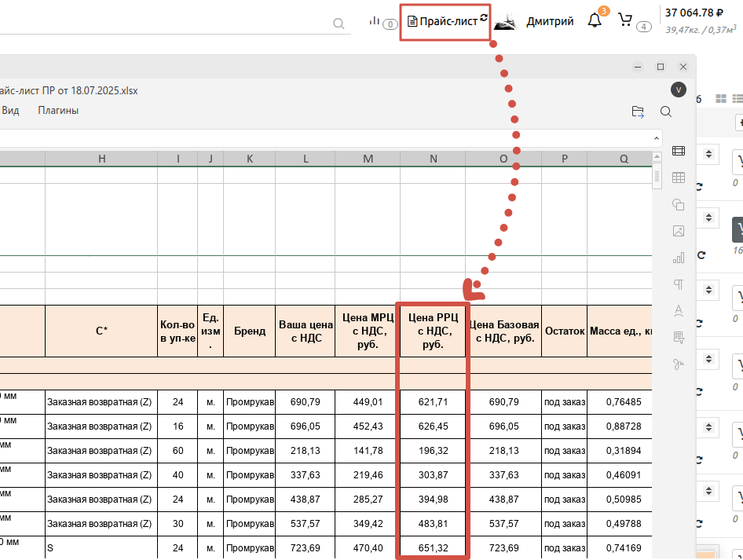Click the search icon in spreadsheet viewer
The image size is (743, 560).
coord(666,112)
